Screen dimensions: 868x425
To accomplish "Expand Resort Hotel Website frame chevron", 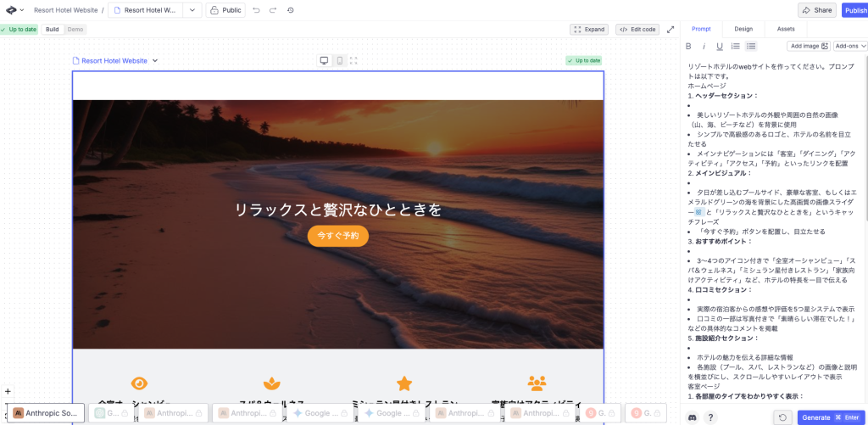I will coord(155,61).
